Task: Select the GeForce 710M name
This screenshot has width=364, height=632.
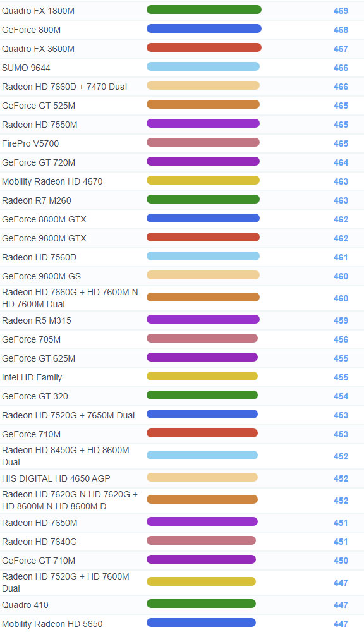Action: 32,434
